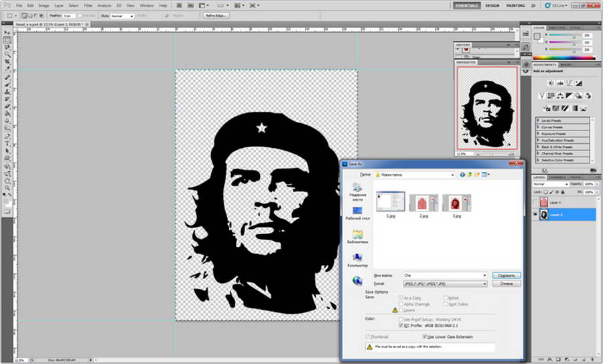
Task: Select the Move tool in the toolbox
Action: [7, 33]
